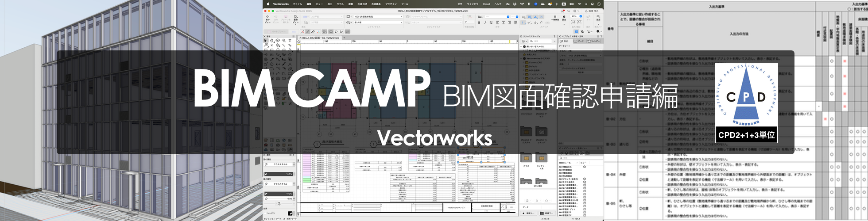Open render mode dropdown ワイヤーフレーム
The image size is (868, 221).
437,17
